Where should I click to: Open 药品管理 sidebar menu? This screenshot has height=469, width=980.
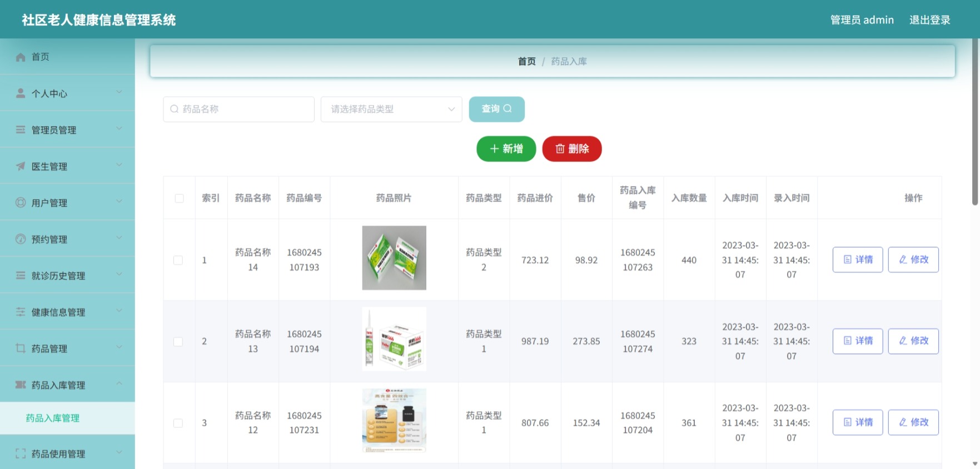[67, 348]
